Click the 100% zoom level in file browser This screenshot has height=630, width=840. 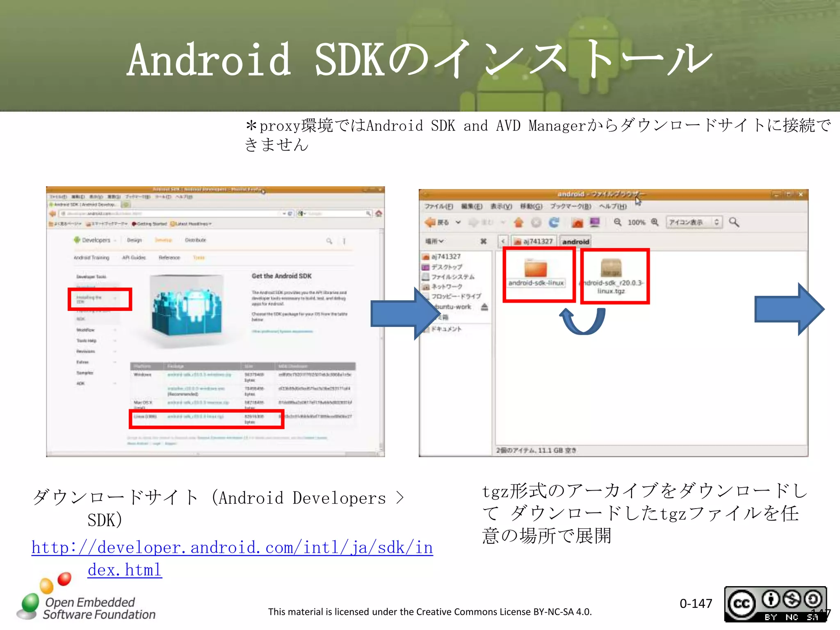[x=636, y=222]
